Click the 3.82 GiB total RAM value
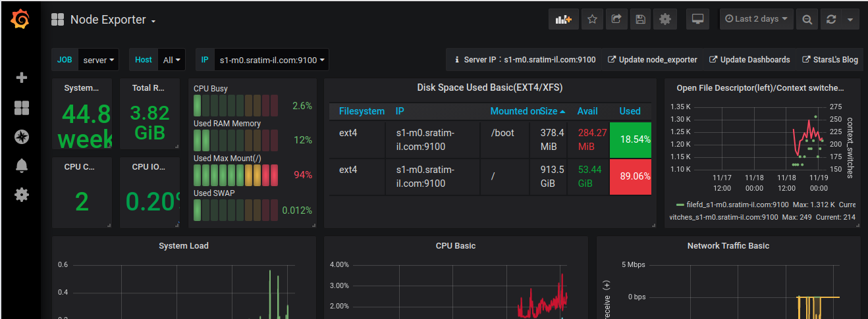 [149, 122]
